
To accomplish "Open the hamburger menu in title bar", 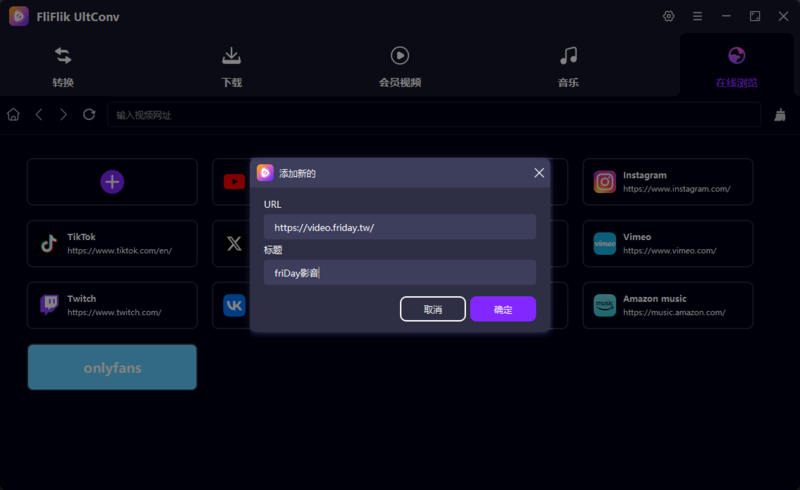I will point(697,16).
